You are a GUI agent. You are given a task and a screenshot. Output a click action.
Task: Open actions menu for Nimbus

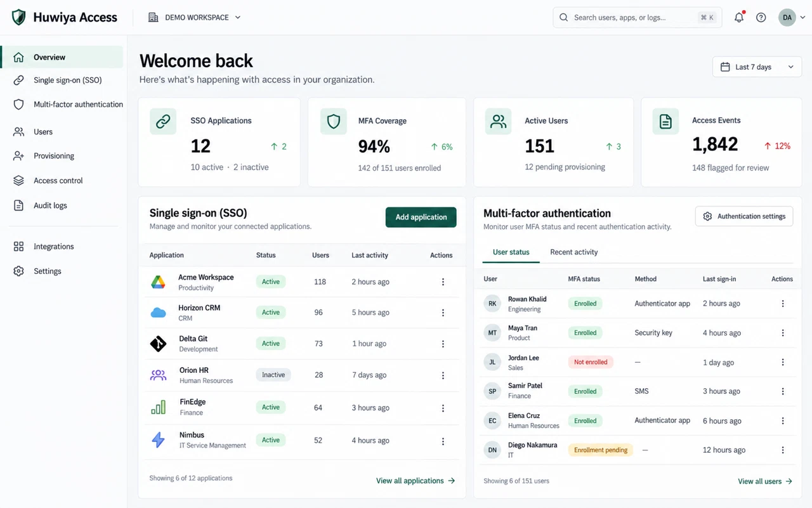click(443, 441)
